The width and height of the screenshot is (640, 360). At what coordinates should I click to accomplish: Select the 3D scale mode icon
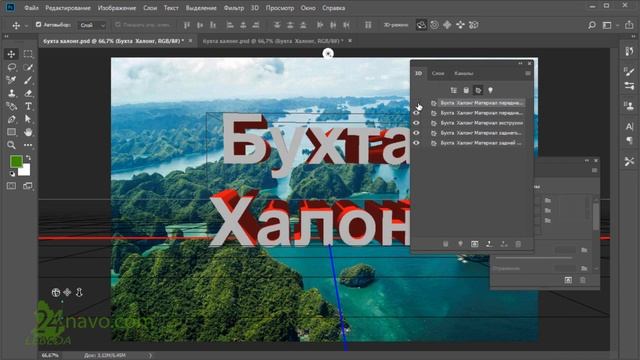click(x=473, y=25)
